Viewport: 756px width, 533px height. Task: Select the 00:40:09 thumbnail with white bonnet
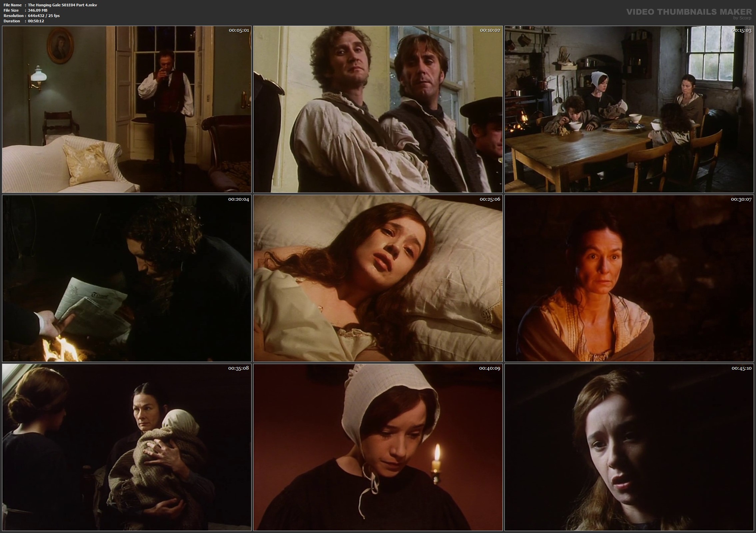pos(378,447)
